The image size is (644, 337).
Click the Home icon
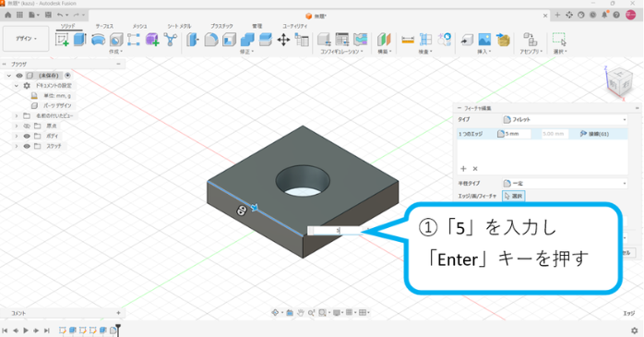click(x=7, y=15)
